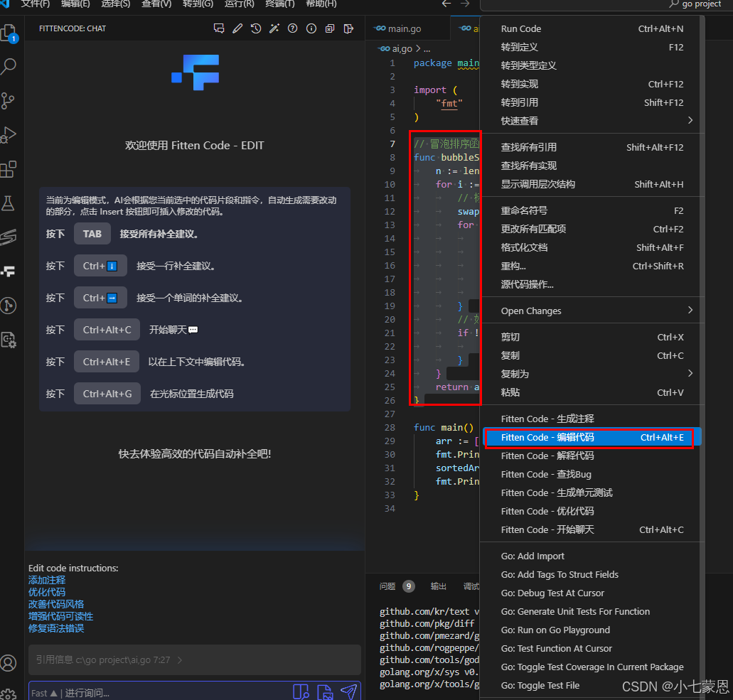Click the 添加注释 instruction link

[x=47, y=580]
